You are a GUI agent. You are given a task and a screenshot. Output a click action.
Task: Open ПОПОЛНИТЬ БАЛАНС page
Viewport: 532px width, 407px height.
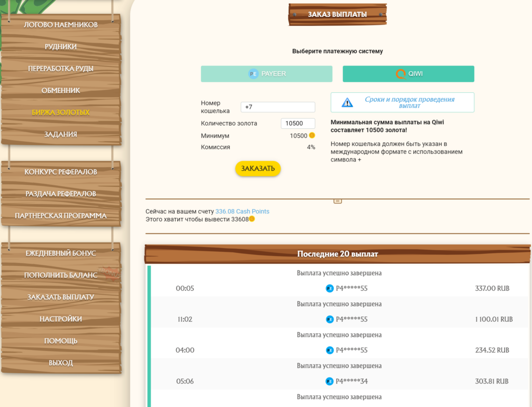pyautogui.click(x=61, y=275)
